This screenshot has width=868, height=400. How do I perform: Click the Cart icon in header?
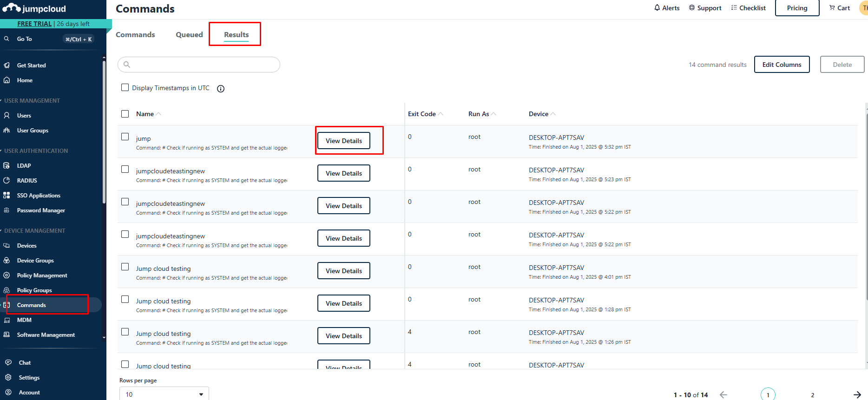pyautogui.click(x=832, y=8)
